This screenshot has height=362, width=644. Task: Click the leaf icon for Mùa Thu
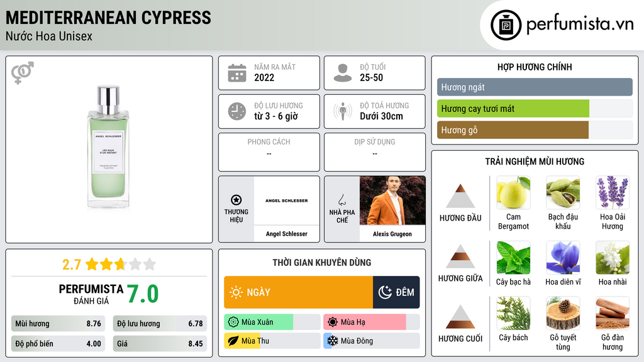coord(233,341)
